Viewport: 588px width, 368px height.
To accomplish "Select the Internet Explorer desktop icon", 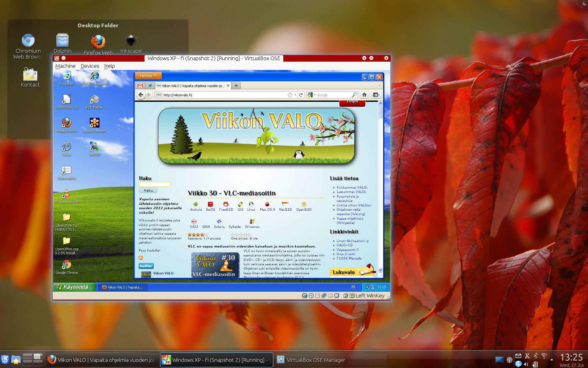I will pyautogui.click(x=94, y=78).
